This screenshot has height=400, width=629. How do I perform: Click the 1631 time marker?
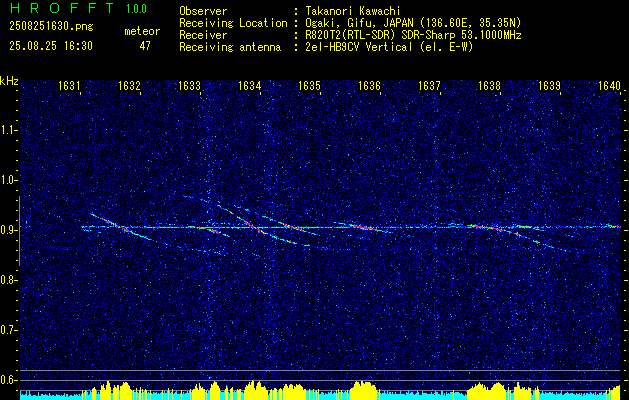pyautogui.click(x=69, y=85)
